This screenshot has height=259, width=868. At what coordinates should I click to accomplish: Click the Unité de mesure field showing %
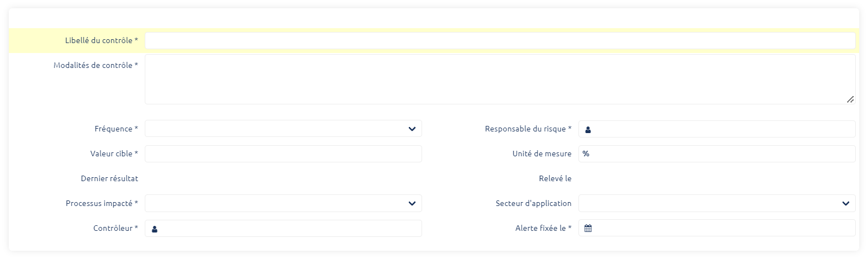[717, 154]
